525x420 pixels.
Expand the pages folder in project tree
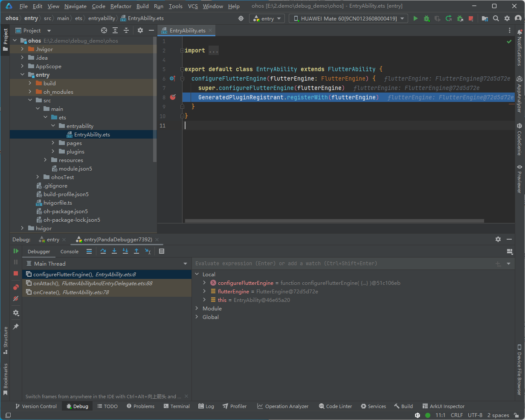tap(53, 143)
